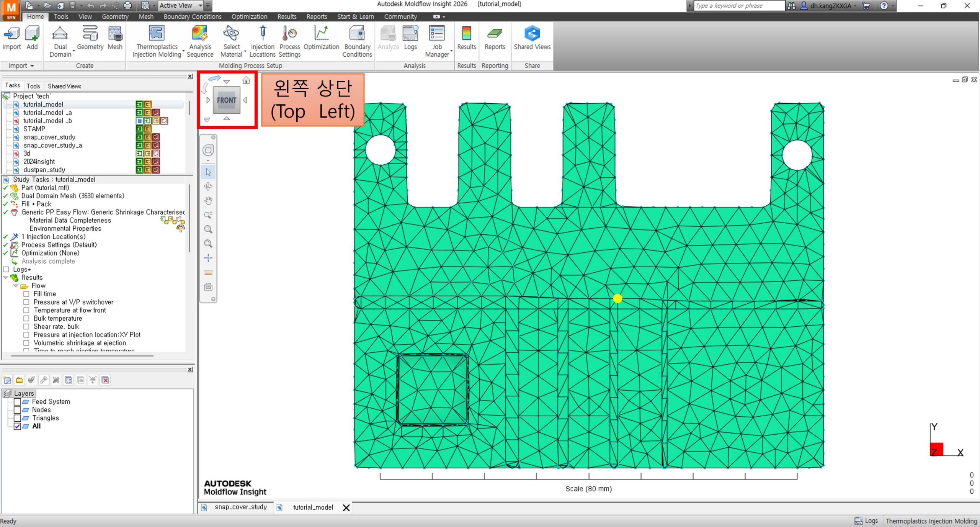Enable the Triangles layer checkbox

17,418
